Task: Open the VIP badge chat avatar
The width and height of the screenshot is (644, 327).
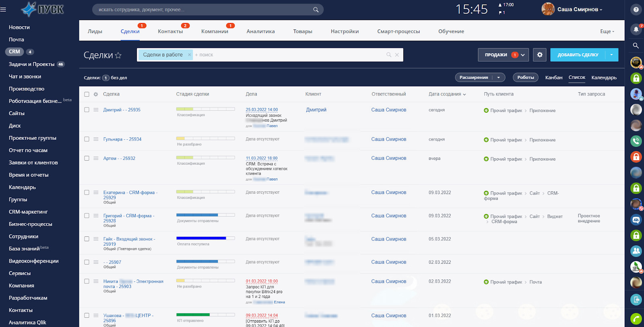Action: 636,62
